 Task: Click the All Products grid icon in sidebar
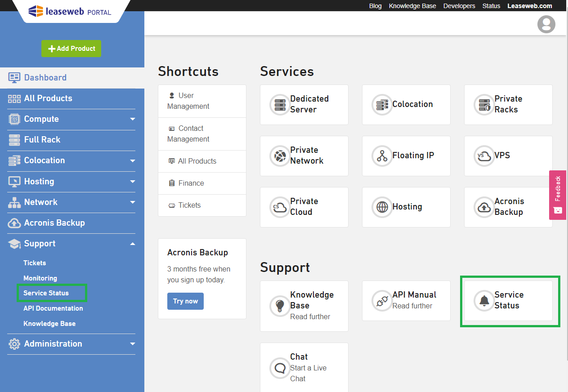[14, 98]
